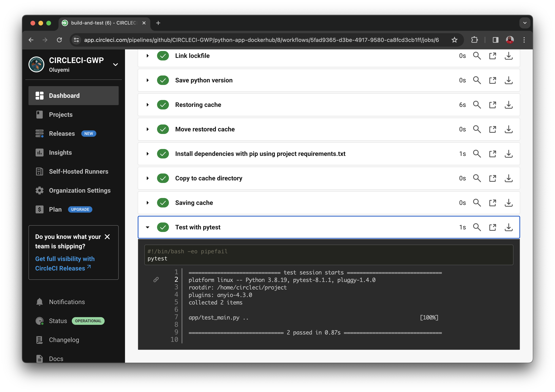
Task: Open the Saving cache output in a new tab
Action: pyautogui.click(x=492, y=203)
